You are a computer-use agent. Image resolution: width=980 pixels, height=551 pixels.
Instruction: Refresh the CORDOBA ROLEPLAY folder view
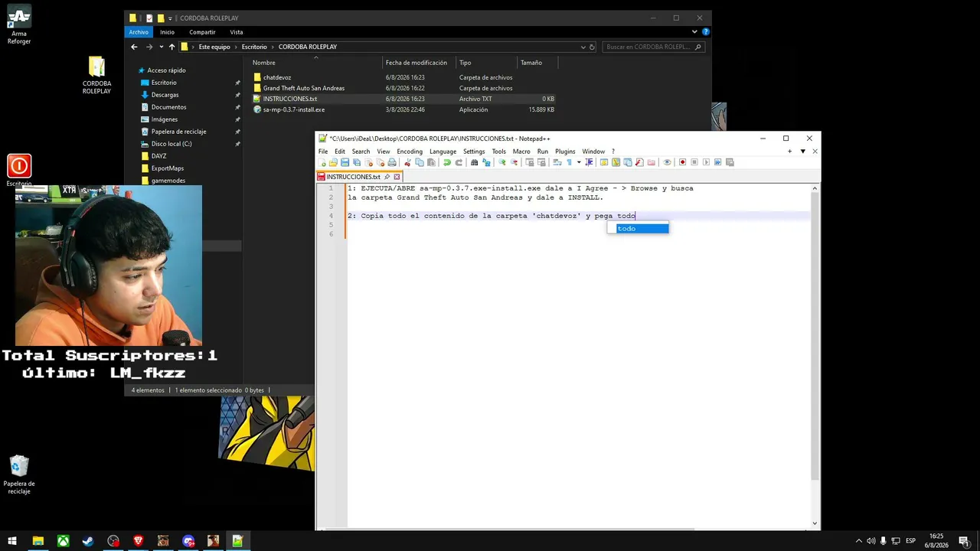click(x=592, y=47)
